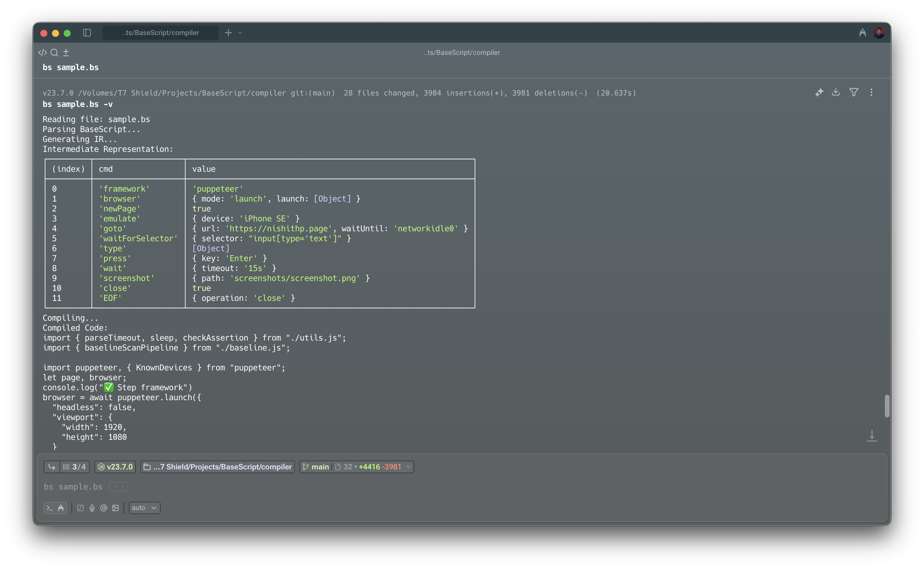Open a new tab with plus button
Viewport: 924px width, 569px height.
(x=228, y=33)
